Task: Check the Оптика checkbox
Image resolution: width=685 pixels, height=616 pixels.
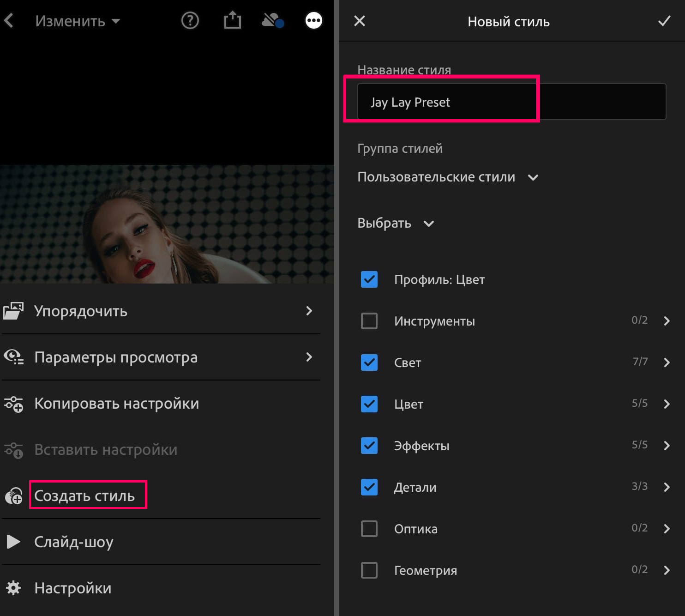Action: (369, 529)
